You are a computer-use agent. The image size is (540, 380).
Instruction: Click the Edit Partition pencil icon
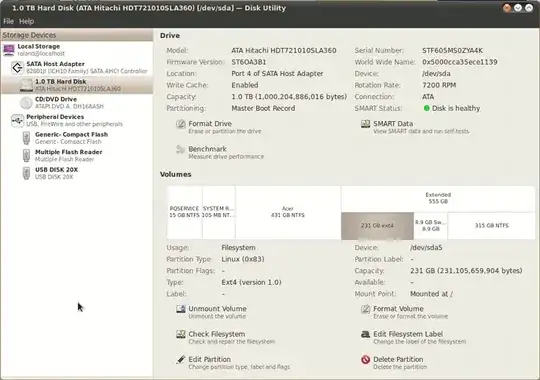180,360
